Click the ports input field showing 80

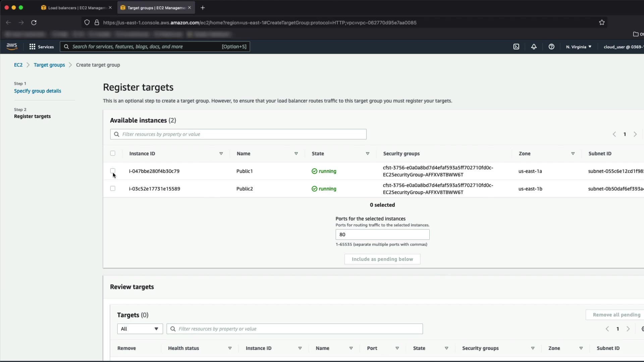382,234
